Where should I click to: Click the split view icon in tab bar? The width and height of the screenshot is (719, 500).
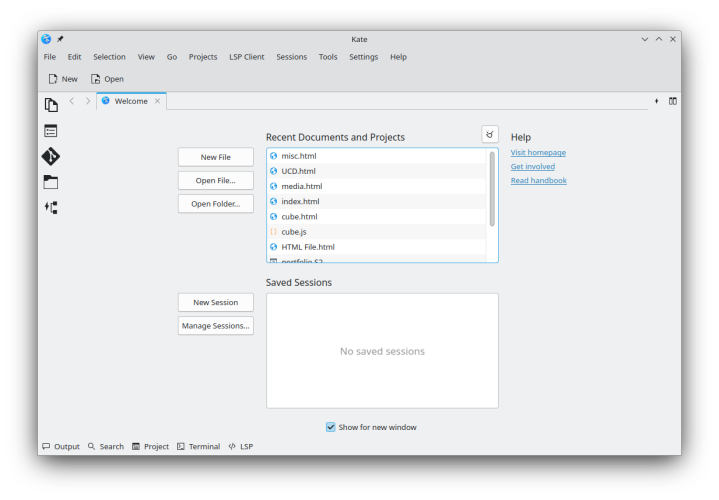672,101
